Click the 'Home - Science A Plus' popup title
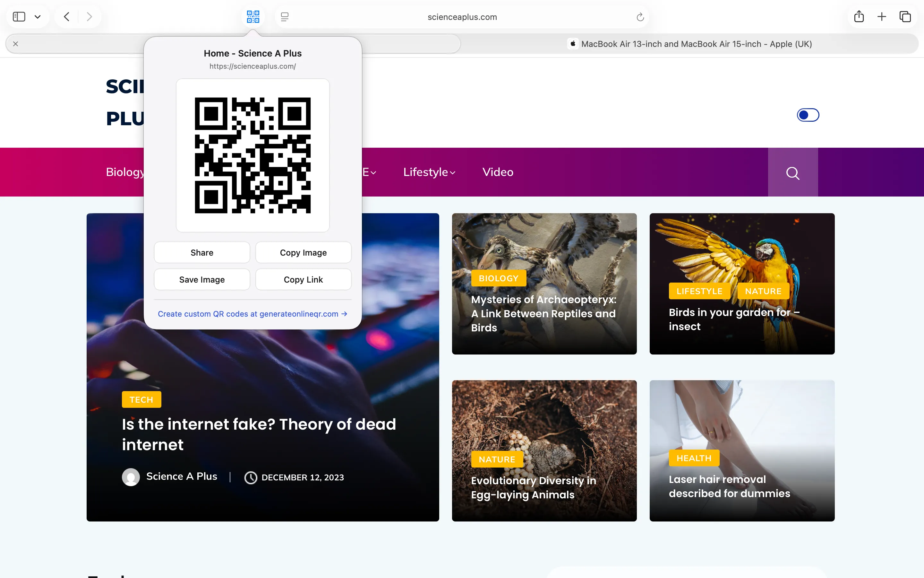 pos(252,54)
